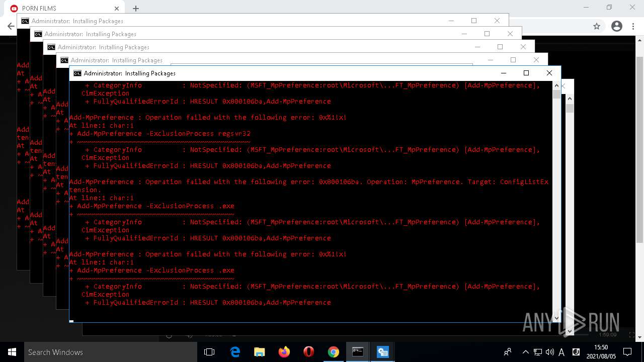Image resolution: width=644 pixels, height=362 pixels.
Task: Show hidden system tray icons
Action: click(526, 352)
